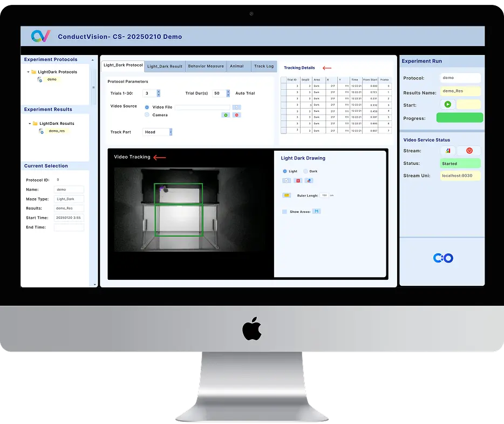This screenshot has height=424, width=504.
Task: Switch to the Behavior Measure tab
Action: (x=206, y=66)
